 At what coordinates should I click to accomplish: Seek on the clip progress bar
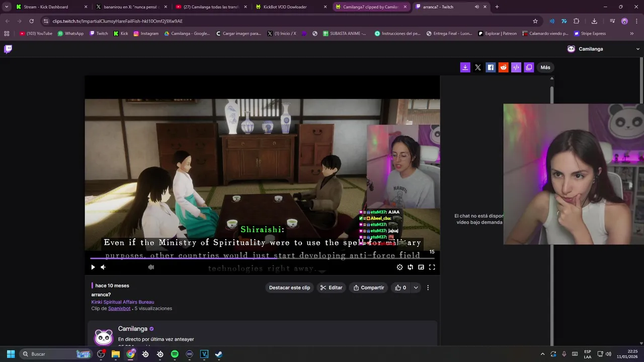[x=262, y=258]
